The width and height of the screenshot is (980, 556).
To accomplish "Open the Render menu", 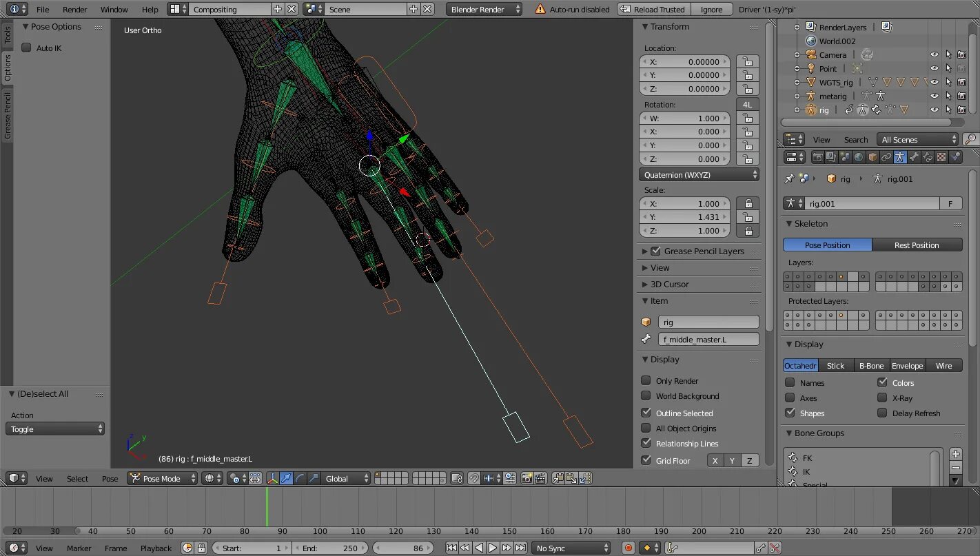I will point(74,9).
